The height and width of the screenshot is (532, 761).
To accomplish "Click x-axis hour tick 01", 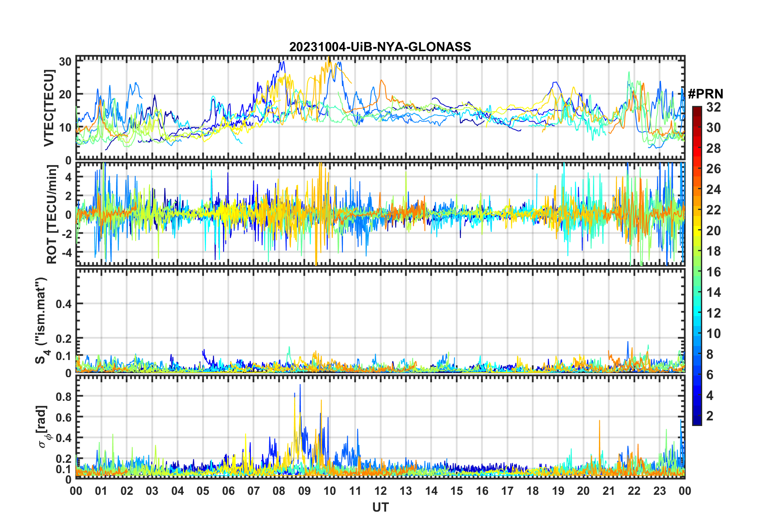I will 101,491.
